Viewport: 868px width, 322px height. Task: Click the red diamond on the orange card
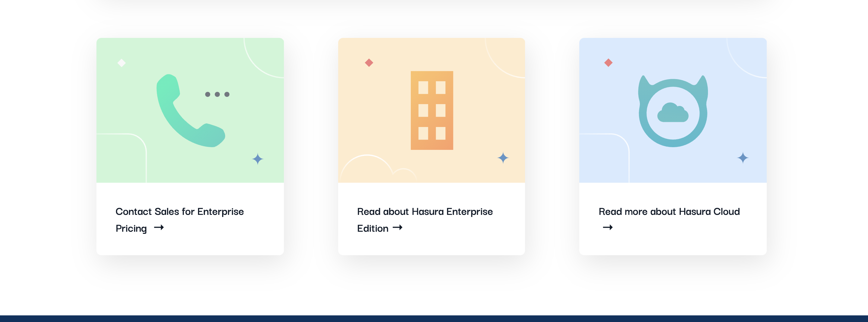coord(369,62)
